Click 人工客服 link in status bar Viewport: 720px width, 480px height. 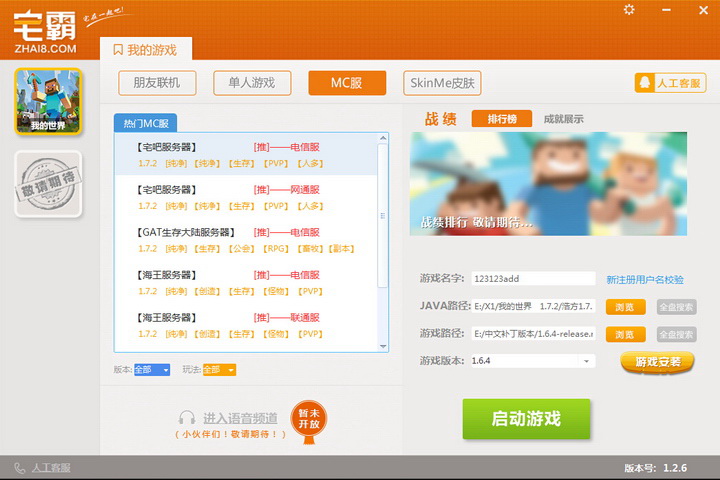(x=51, y=468)
